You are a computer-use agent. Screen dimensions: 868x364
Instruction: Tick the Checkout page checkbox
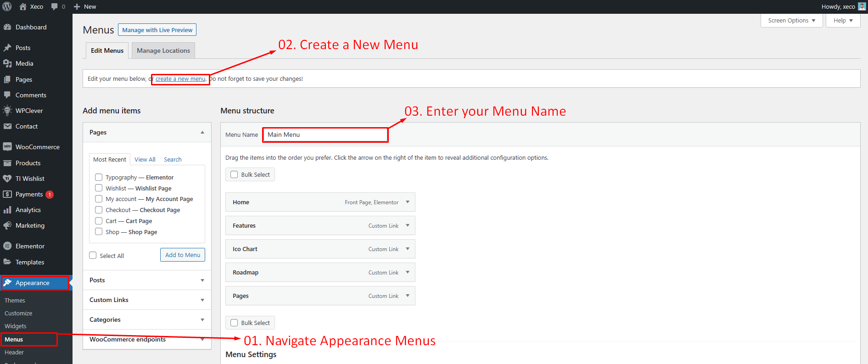point(99,210)
